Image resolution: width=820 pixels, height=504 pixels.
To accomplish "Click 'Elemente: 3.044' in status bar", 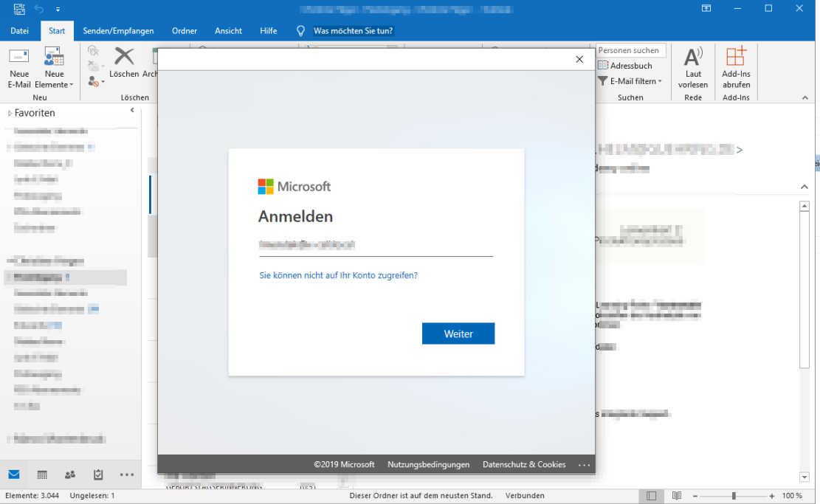I will [32, 496].
